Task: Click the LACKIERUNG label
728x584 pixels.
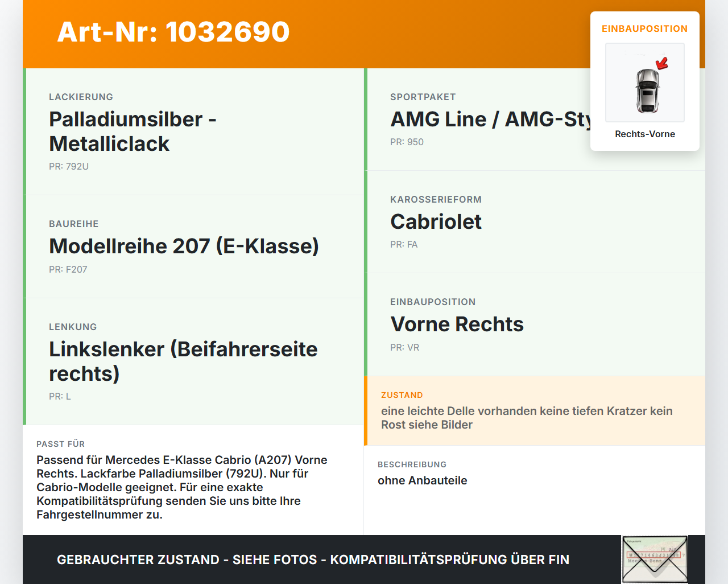Action: [81, 97]
